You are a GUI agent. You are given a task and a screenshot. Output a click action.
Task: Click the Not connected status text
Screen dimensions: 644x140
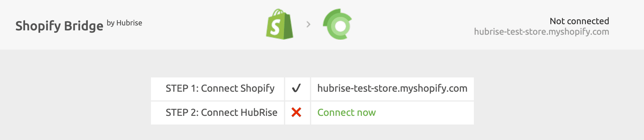[x=579, y=21]
